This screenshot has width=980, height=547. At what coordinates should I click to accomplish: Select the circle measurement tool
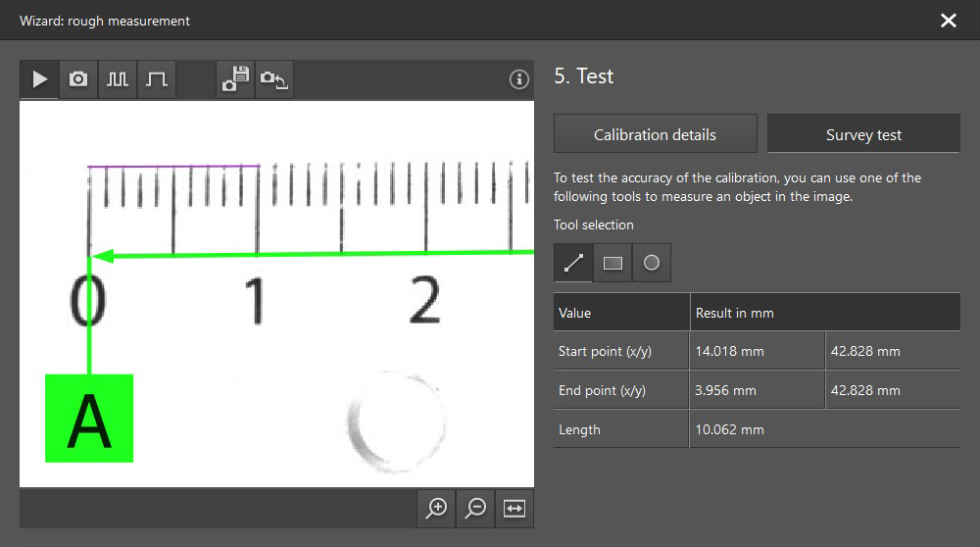[652, 263]
